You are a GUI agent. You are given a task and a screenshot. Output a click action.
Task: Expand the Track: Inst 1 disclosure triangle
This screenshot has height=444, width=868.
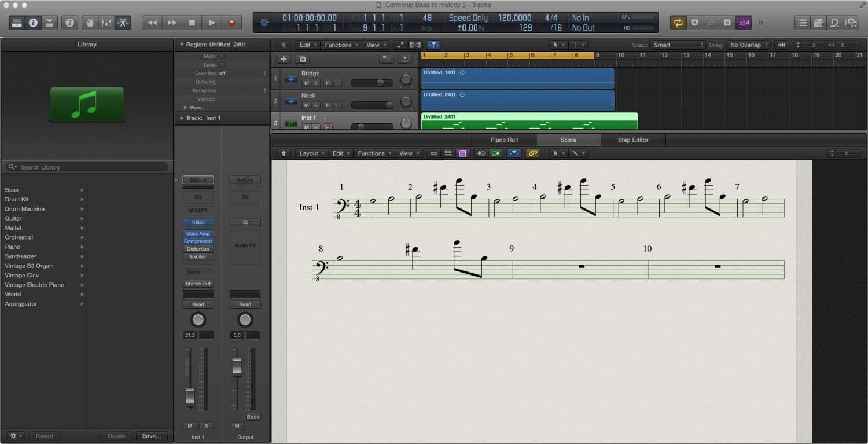(181, 118)
